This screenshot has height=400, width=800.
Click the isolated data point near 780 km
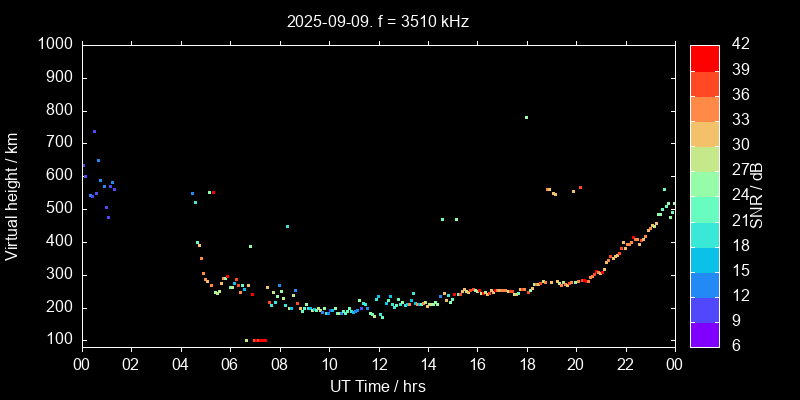(526, 117)
